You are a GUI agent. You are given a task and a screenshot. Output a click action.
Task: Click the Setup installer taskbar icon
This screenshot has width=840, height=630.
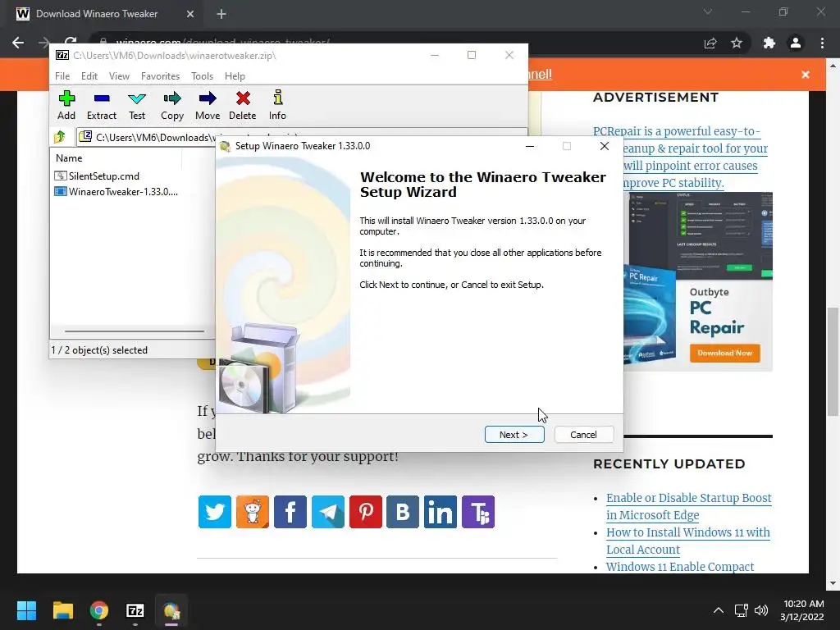[x=171, y=610]
